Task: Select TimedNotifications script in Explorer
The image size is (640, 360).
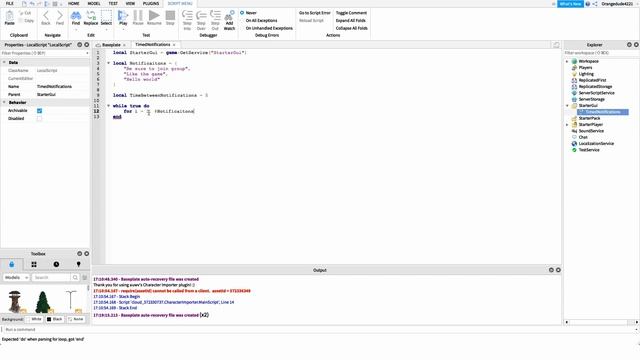Action: click(x=603, y=112)
